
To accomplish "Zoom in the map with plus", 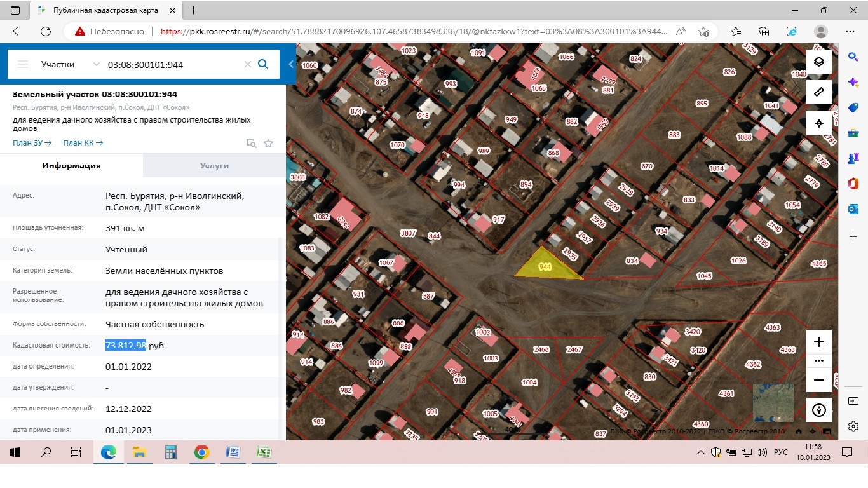I will point(819,342).
